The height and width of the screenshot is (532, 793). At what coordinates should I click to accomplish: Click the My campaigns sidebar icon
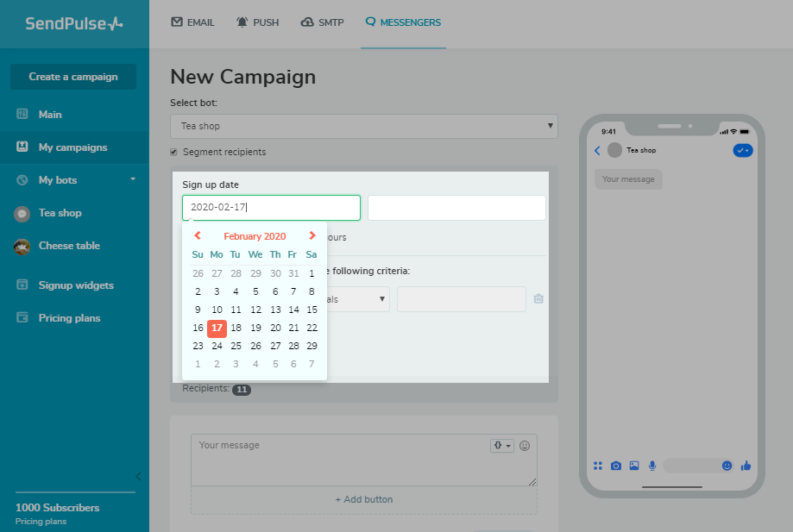tap(22, 147)
